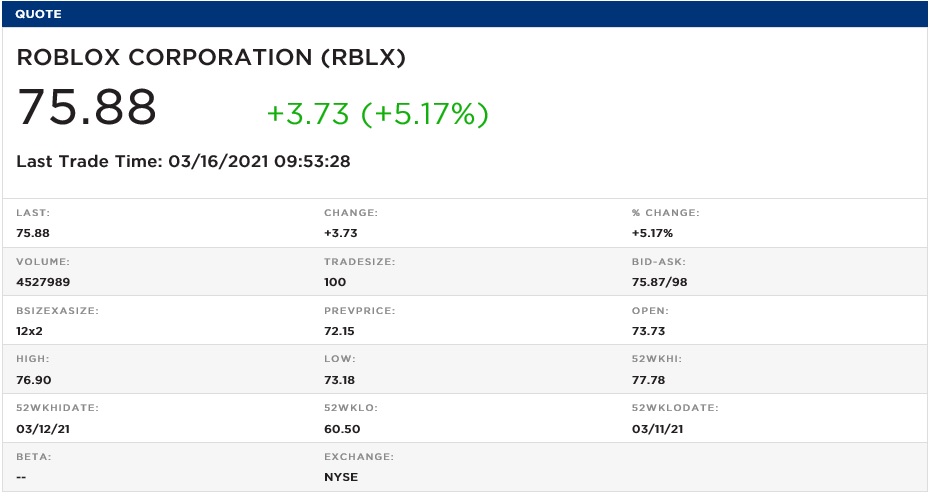Image resolution: width=930 pixels, height=496 pixels.
Task: Click the QUOTE header label
Action: 38,14
